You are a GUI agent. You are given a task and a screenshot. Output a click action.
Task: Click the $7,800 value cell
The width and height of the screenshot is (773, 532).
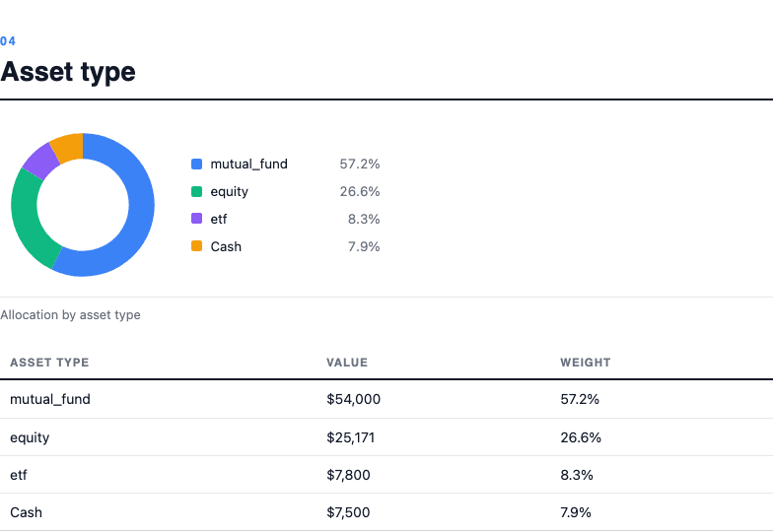tap(348, 475)
